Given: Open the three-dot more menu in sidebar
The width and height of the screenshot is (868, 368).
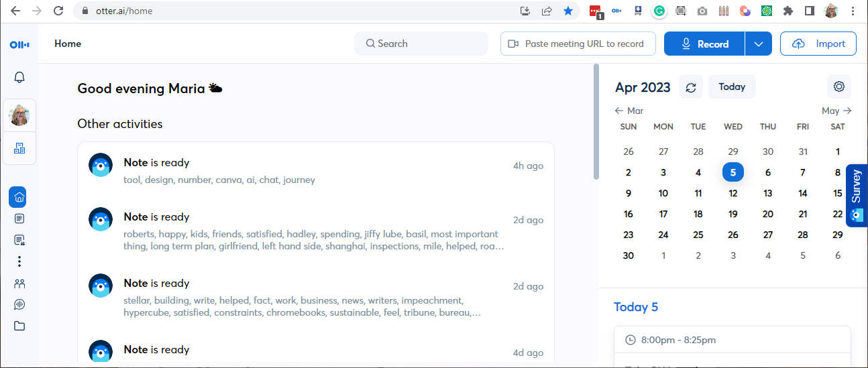Looking at the screenshot, I should [19, 261].
